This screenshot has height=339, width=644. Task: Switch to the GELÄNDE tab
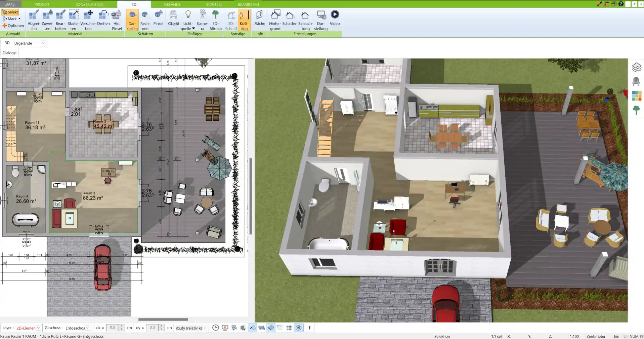[x=172, y=4]
